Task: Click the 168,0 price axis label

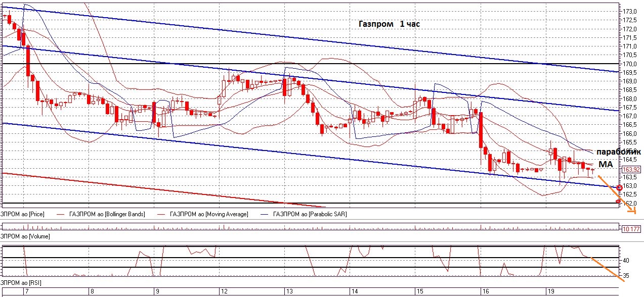Action: click(x=630, y=99)
